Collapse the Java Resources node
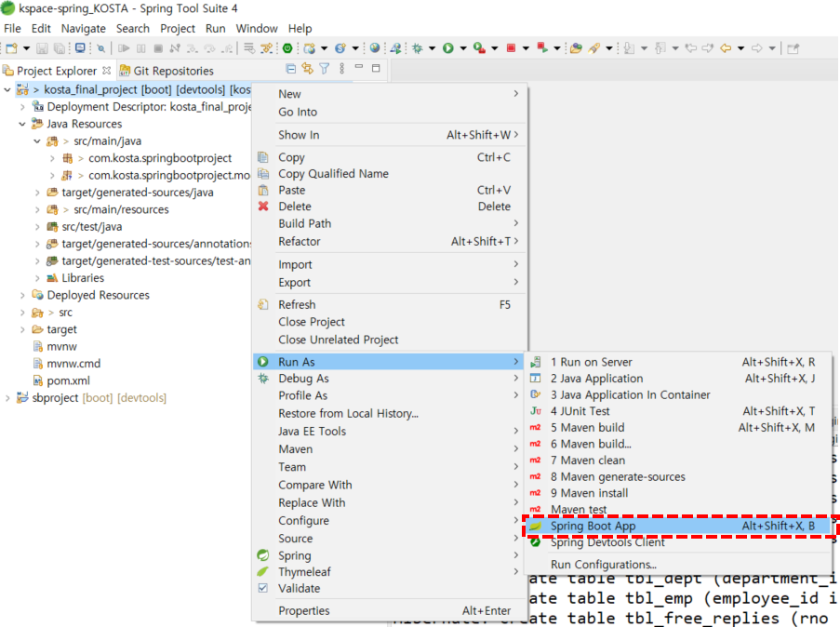 coord(22,124)
